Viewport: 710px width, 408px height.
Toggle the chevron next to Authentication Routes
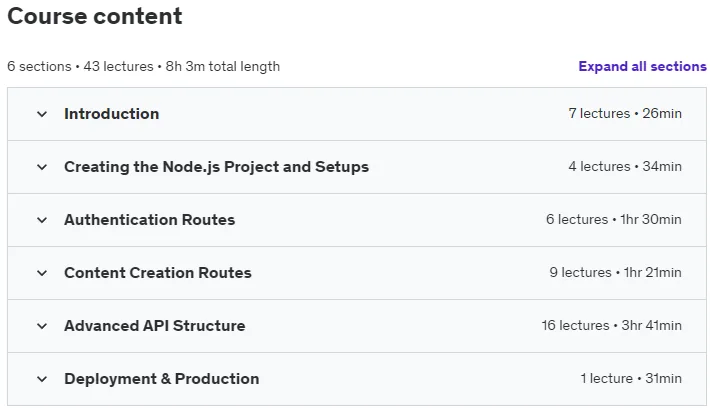[x=42, y=220]
